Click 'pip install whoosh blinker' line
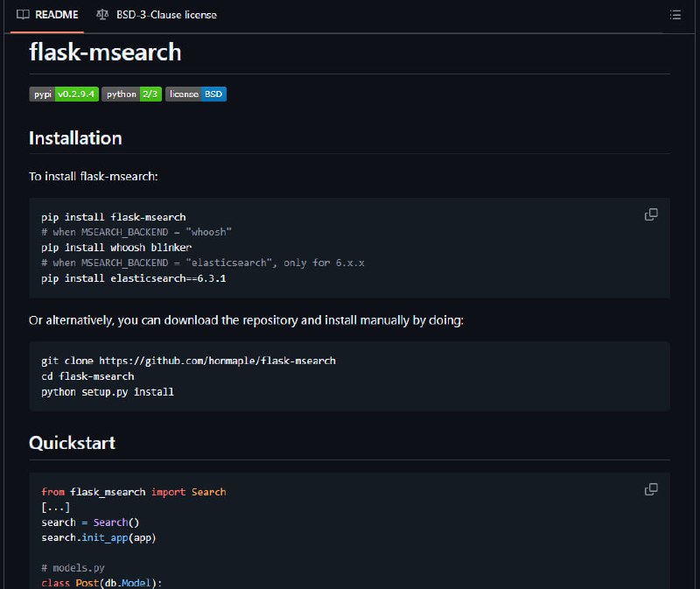 [x=116, y=248]
